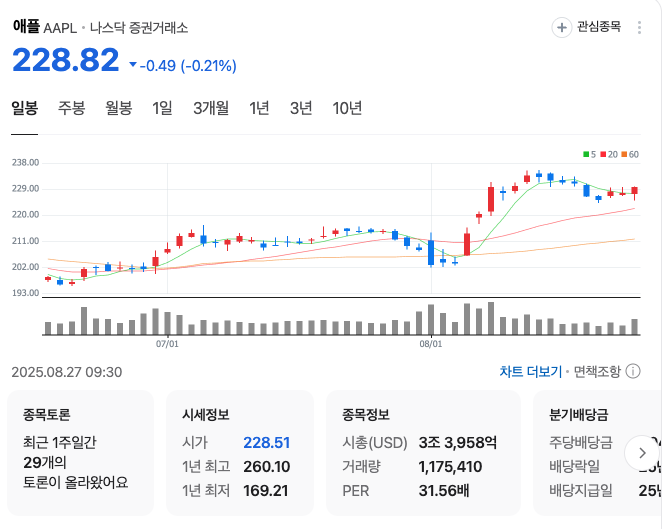The width and height of the screenshot is (662, 529).
Task: Click the red 20-day moving average legend
Action: (x=609, y=155)
